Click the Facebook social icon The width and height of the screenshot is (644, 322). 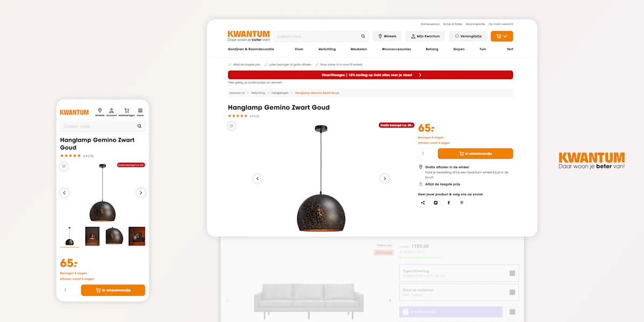(x=449, y=203)
